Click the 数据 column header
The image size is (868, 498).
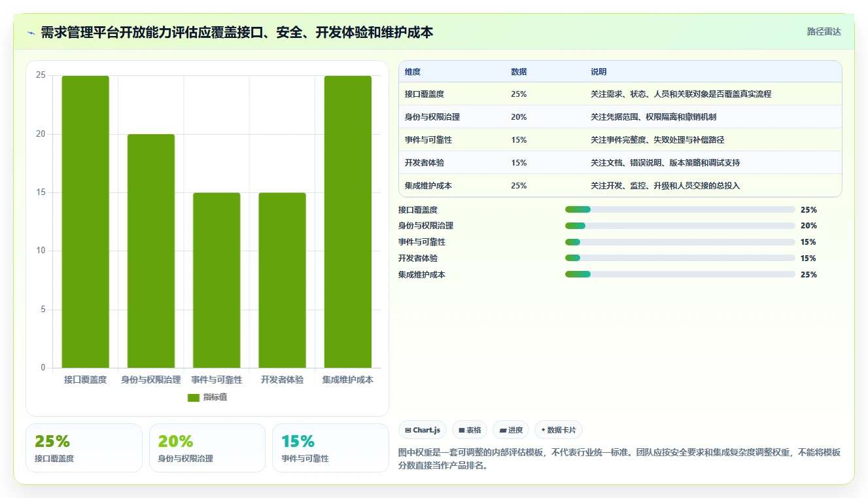click(519, 71)
